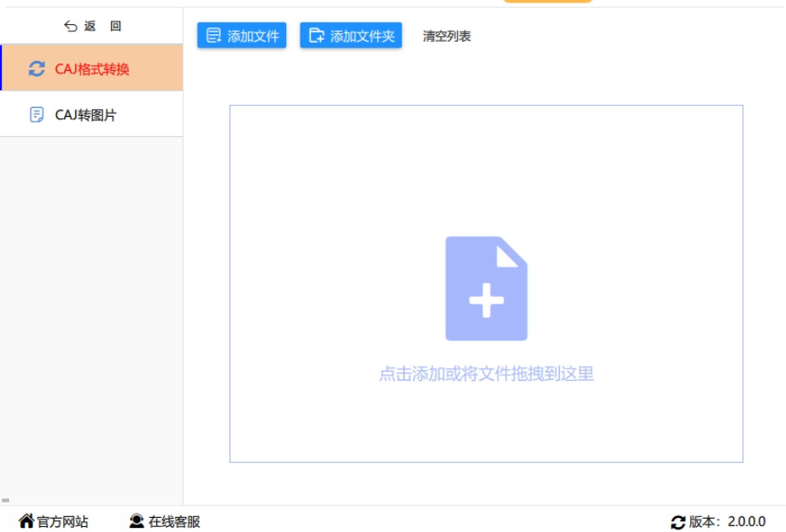
Task: Select the CAJ格式转换 tab
Action: (92, 68)
